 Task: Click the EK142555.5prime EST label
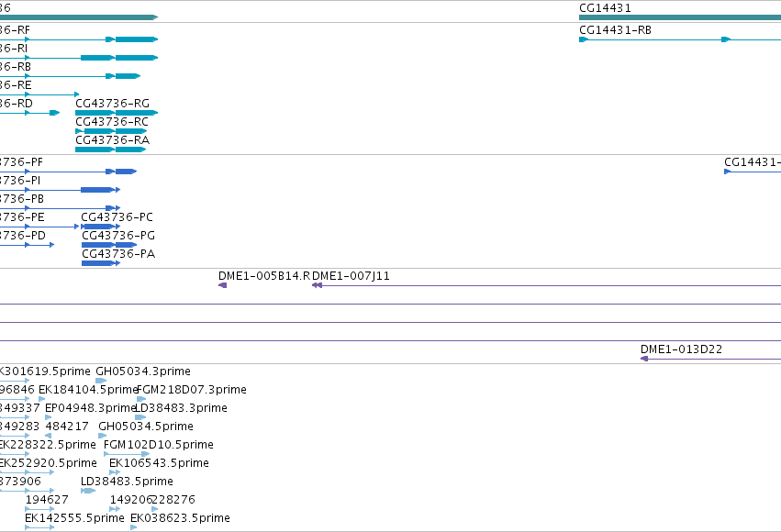click(x=74, y=518)
